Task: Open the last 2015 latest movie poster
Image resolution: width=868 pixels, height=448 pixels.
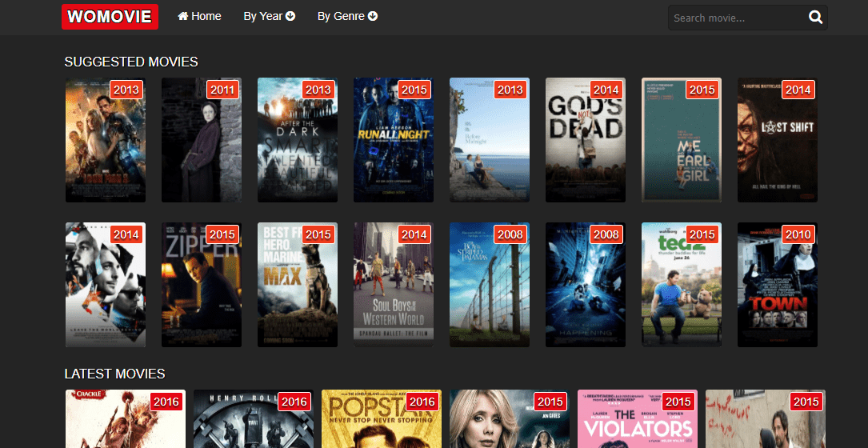Action: point(766,418)
